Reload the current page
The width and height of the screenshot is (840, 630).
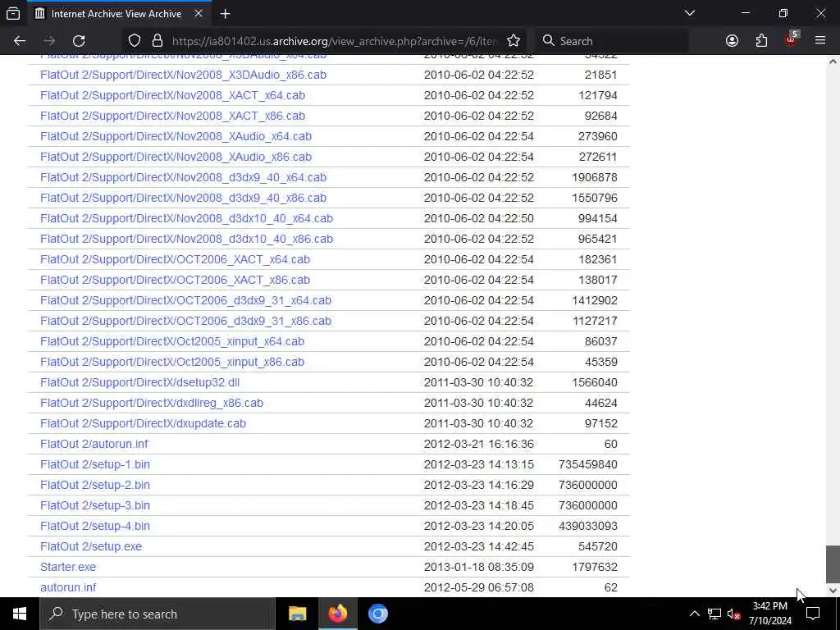pyautogui.click(x=79, y=41)
